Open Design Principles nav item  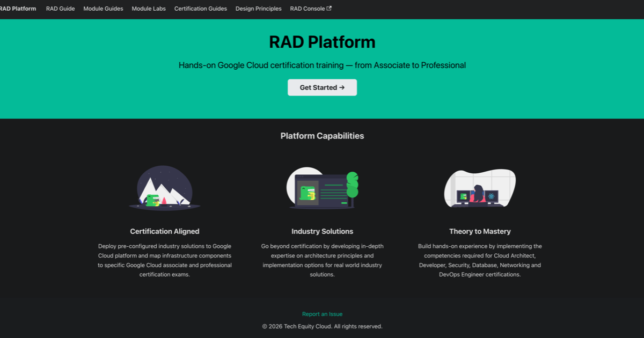(x=258, y=9)
